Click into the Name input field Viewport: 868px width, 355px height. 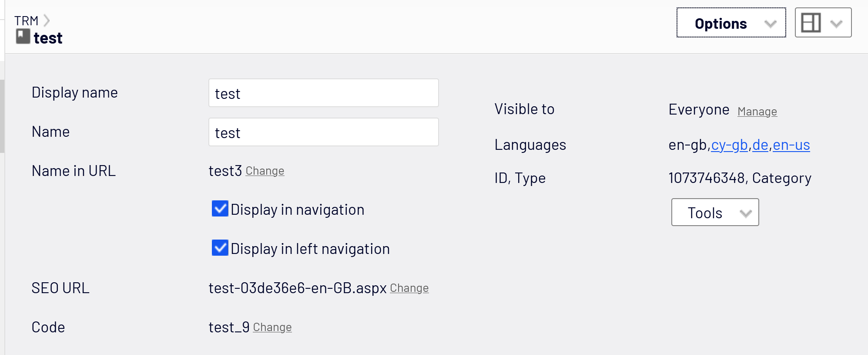point(323,132)
